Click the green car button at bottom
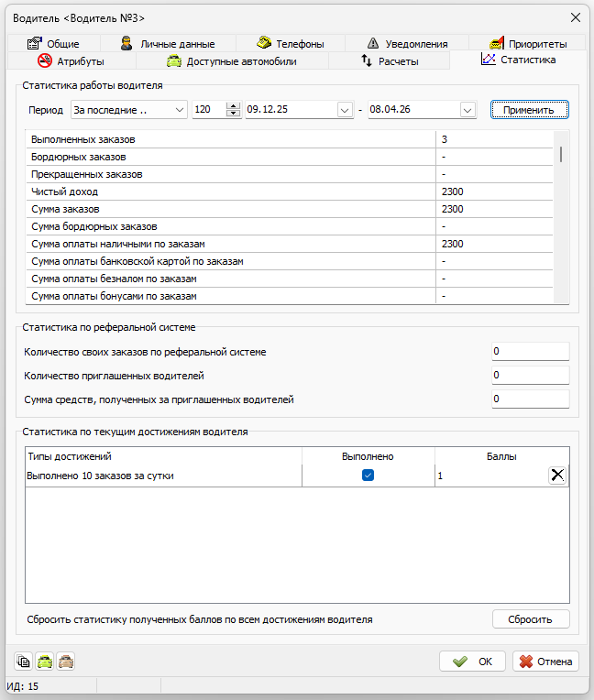 pyautogui.click(x=45, y=662)
